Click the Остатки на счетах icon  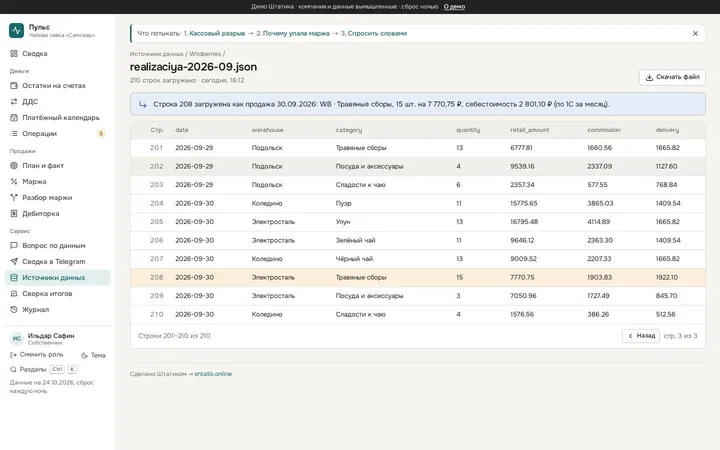click(14, 86)
